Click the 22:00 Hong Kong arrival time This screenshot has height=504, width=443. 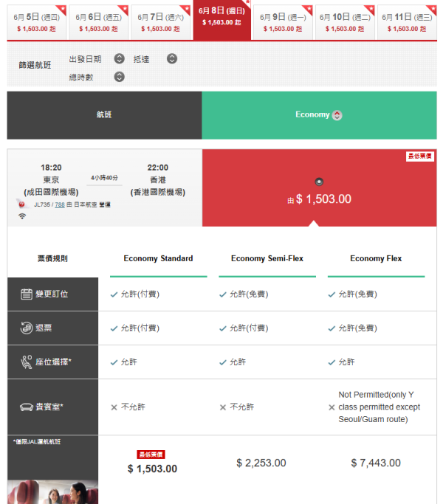coord(158,168)
